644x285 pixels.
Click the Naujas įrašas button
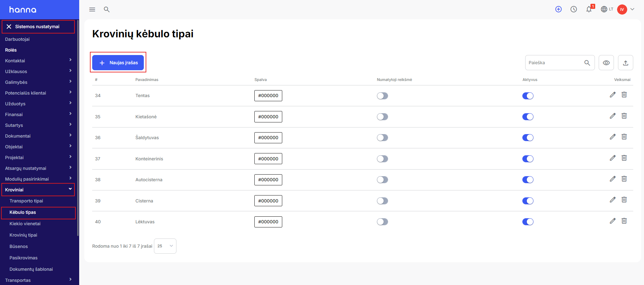pyautogui.click(x=118, y=63)
